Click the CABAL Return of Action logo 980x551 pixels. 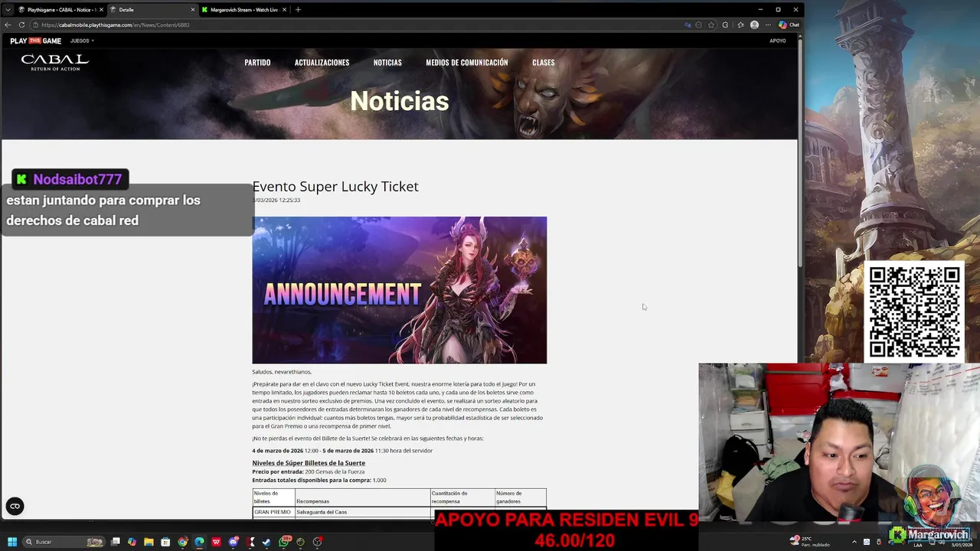pyautogui.click(x=55, y=62)
